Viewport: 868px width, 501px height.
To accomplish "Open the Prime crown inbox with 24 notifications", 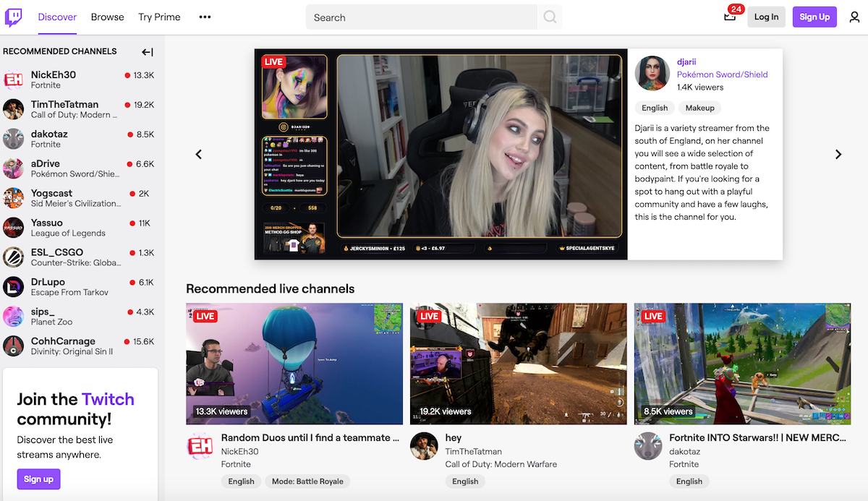I will pyautogui.click(x=731, y=17).
